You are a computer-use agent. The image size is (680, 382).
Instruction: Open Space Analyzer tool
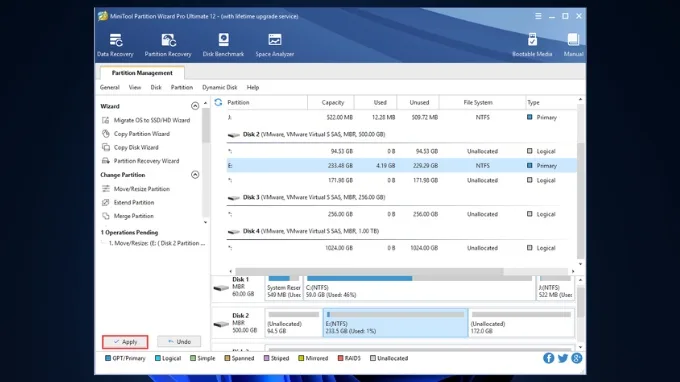(275, 45)
